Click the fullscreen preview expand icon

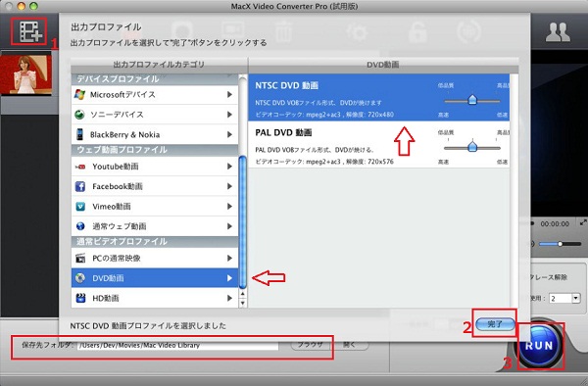583,222
